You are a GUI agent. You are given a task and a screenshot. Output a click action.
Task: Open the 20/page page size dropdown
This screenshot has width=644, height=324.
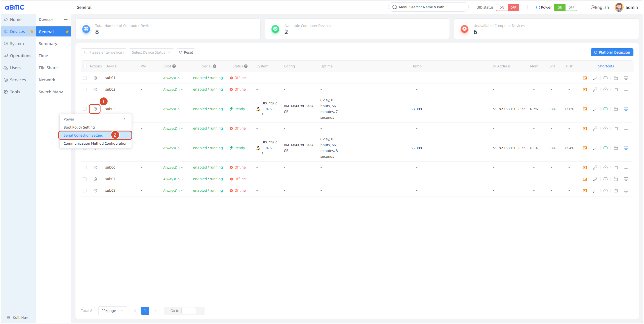(x=112, y=311)
